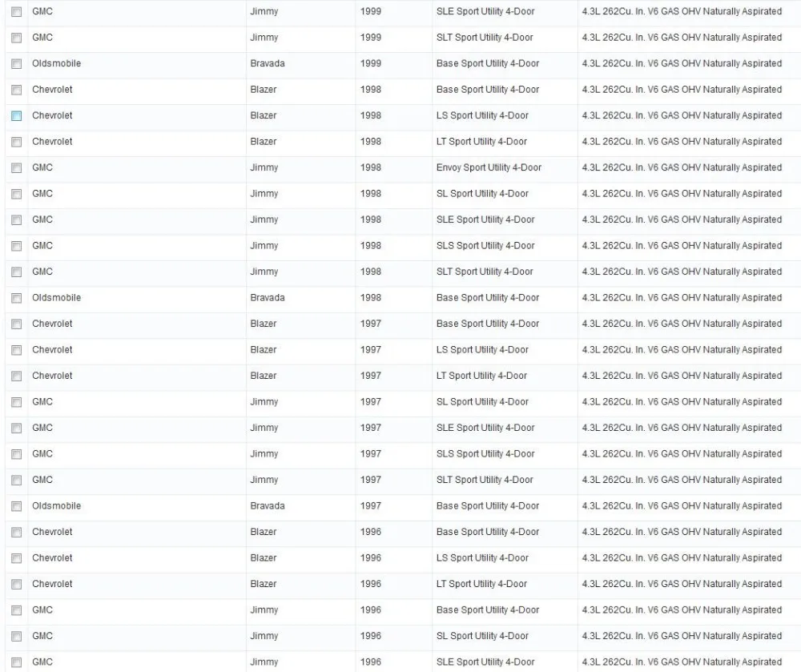Select 'Oldsmobile' in the 1999 Bravada row
This screenshot has height=672, width=801.
[x=56, y=63]
